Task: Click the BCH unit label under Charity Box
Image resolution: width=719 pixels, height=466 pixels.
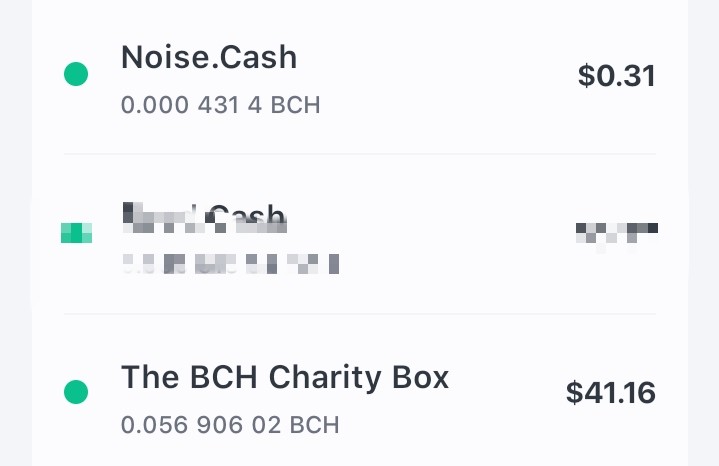Action: (x=315, y=425)
